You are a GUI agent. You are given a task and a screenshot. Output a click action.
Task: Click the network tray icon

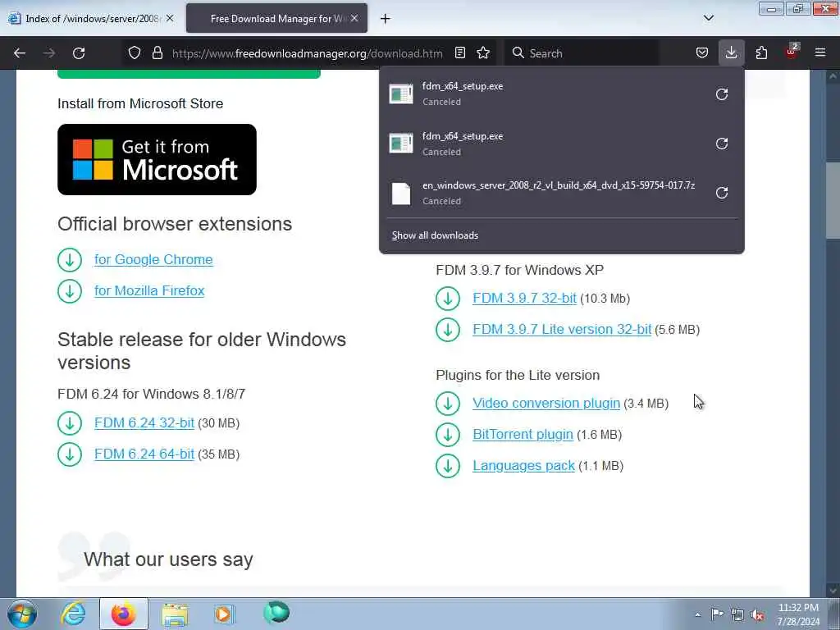tap(737, 615)
